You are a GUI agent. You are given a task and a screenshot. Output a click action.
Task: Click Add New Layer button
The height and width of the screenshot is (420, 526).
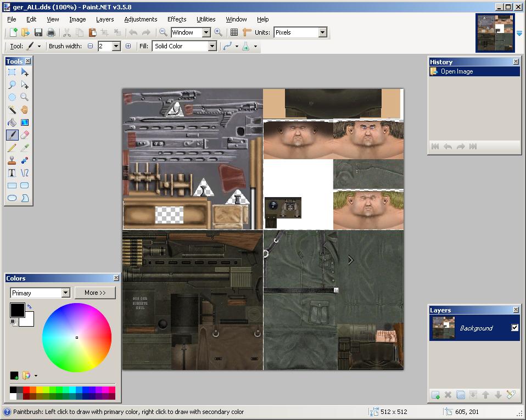[x=435, y=395]
